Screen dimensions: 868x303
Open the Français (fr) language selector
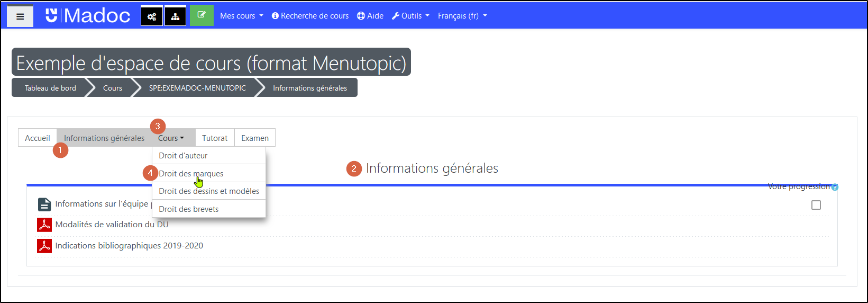pos(462,16)
